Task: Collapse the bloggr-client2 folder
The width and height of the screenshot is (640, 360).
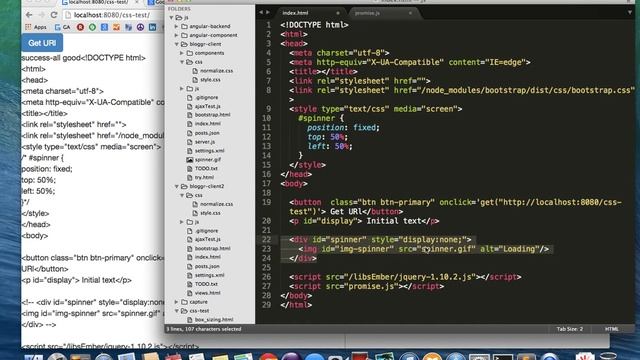Action: click(x=177, y=186)
